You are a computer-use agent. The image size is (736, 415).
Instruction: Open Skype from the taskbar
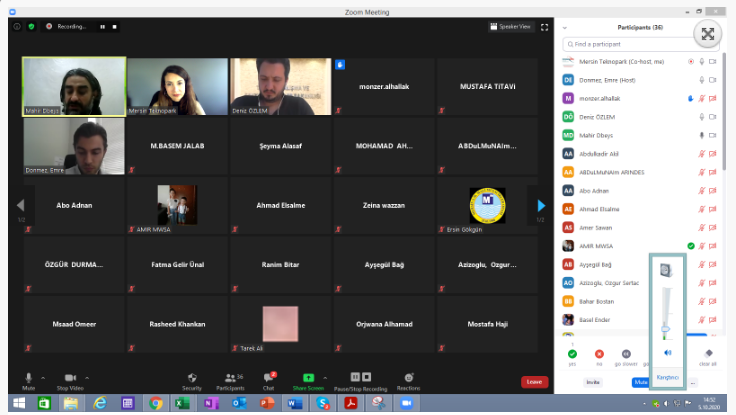(x=322, y=403)
